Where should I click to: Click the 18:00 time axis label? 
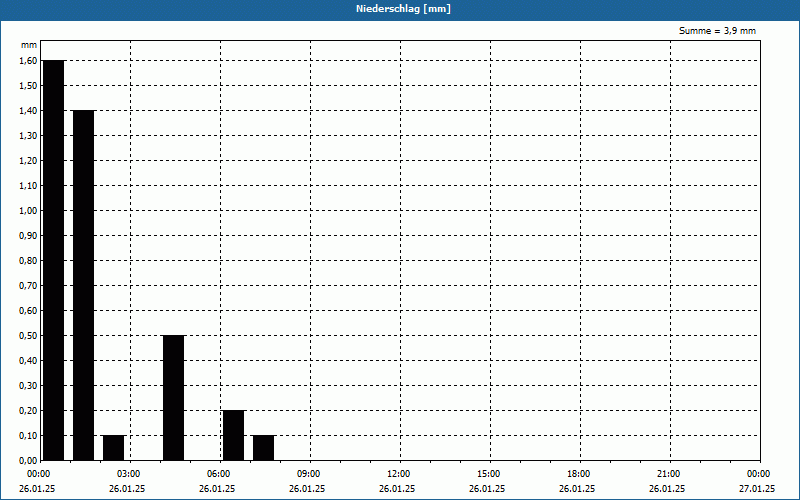click(x=579, y=474)
